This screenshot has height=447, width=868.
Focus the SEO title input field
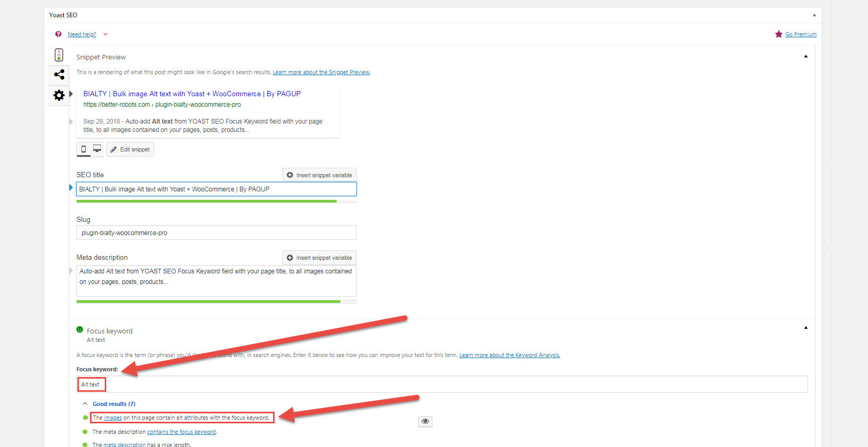pos(216,189)
